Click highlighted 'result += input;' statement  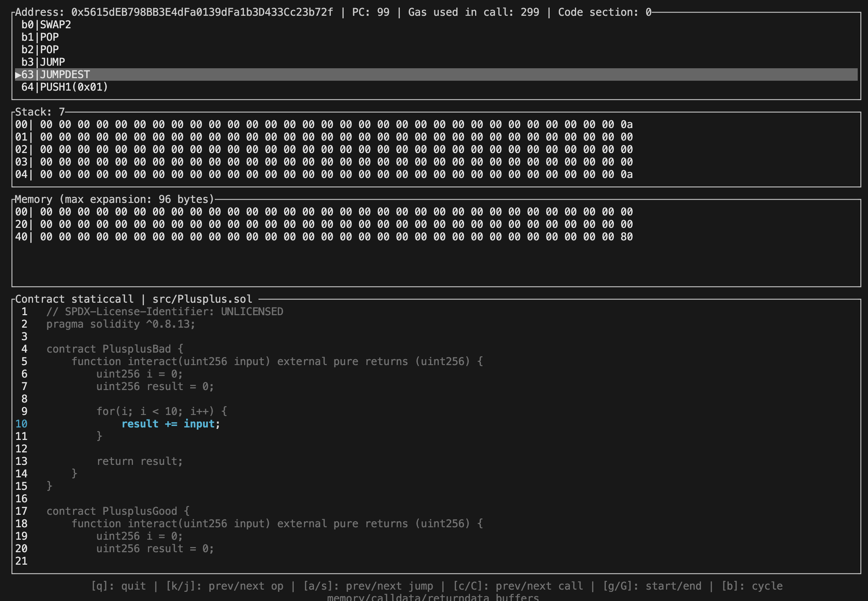click(x=171, y=424)
